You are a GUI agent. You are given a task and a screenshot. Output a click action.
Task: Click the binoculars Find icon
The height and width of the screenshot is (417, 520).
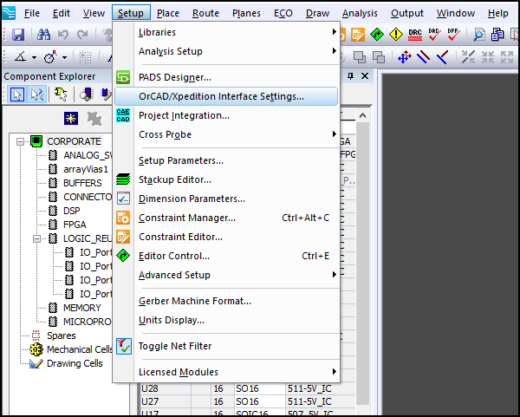pos(44,34)
